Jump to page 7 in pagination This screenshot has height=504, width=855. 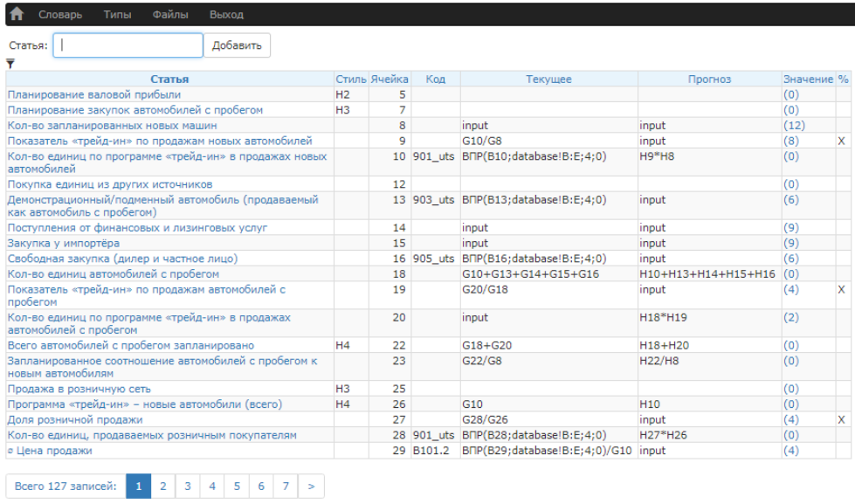(286, 486)
